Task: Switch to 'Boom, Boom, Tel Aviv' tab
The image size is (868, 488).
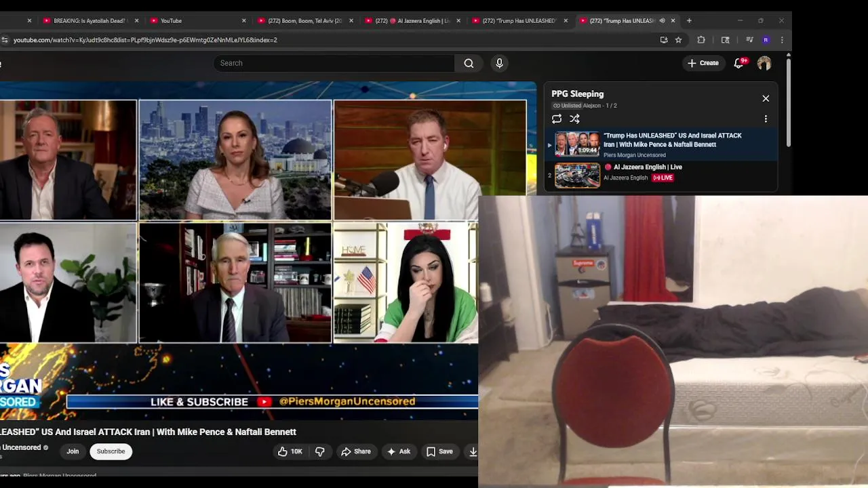Action: (305, 20)
